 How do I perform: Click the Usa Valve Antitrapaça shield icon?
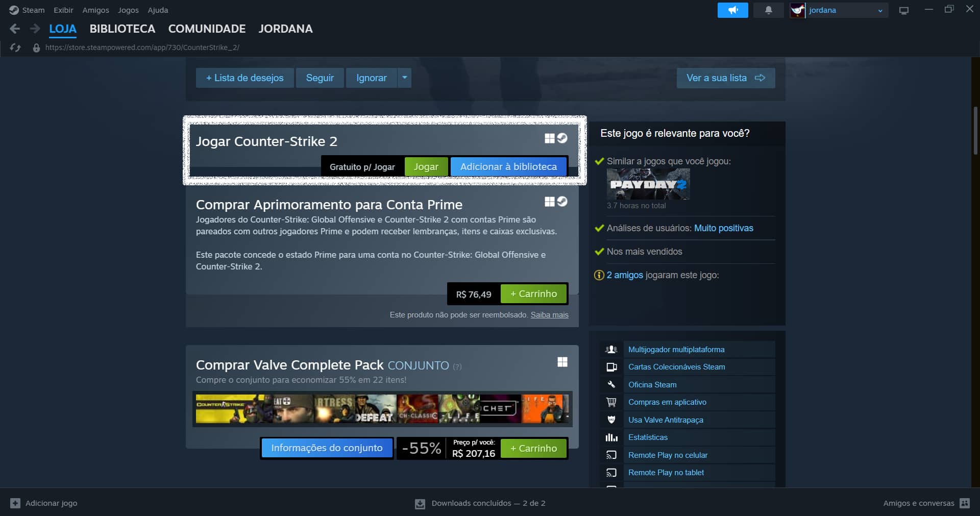coord(611,420)
